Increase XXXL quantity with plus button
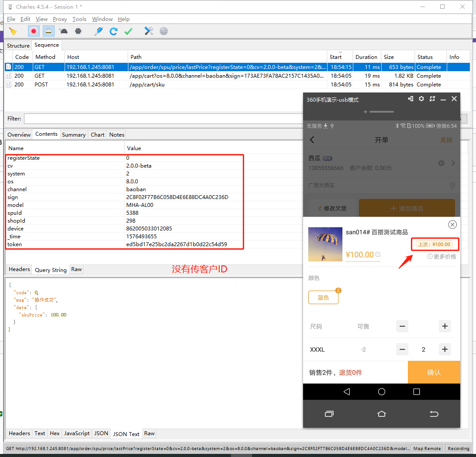The image size is (476, 457). [x=445, y=349]
